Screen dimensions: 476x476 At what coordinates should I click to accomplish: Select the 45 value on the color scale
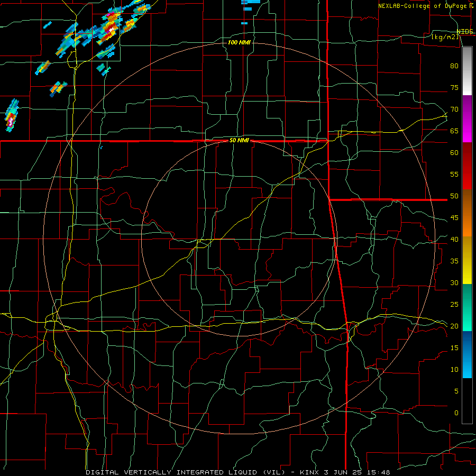(x=454, y=218)
